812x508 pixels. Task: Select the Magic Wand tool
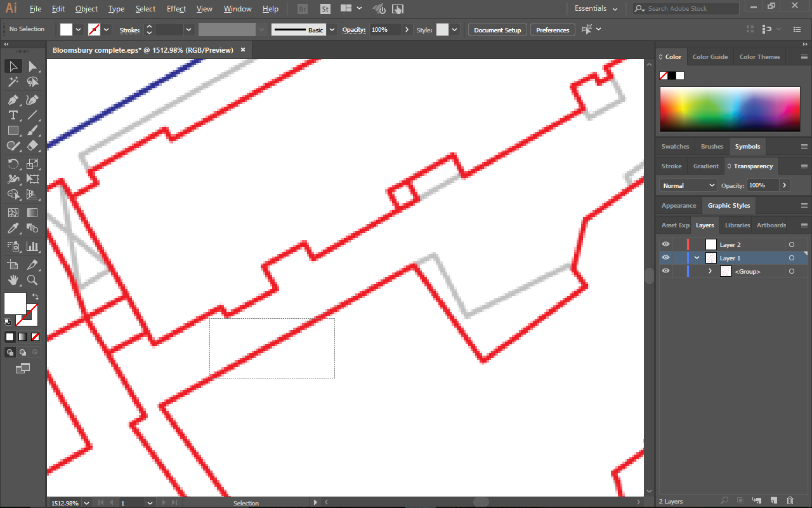[x=13, y=82]
